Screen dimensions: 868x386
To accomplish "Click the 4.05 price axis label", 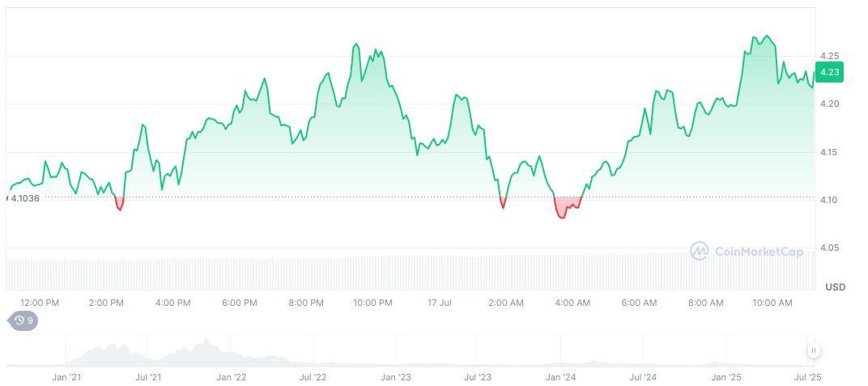I will click(x=828, y=248).
